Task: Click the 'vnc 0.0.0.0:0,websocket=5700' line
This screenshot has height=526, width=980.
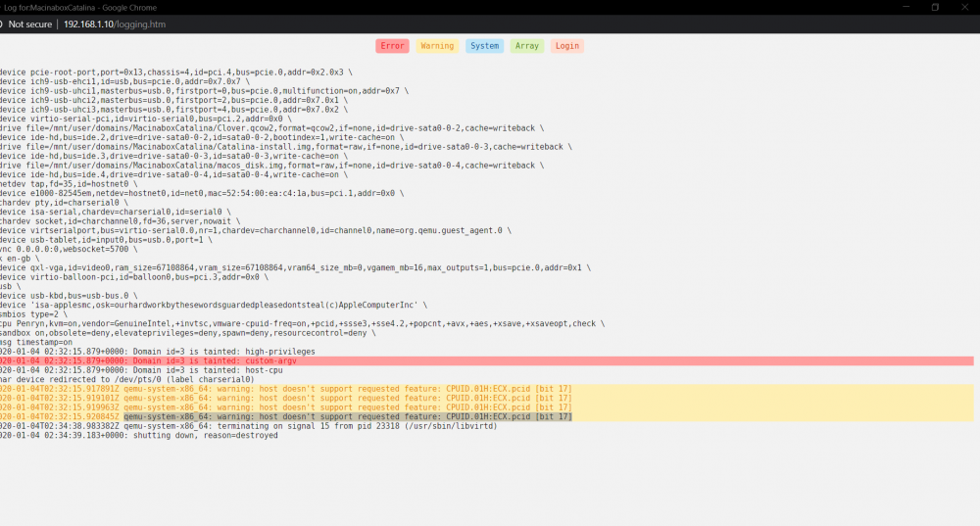Action: [69, 249]
